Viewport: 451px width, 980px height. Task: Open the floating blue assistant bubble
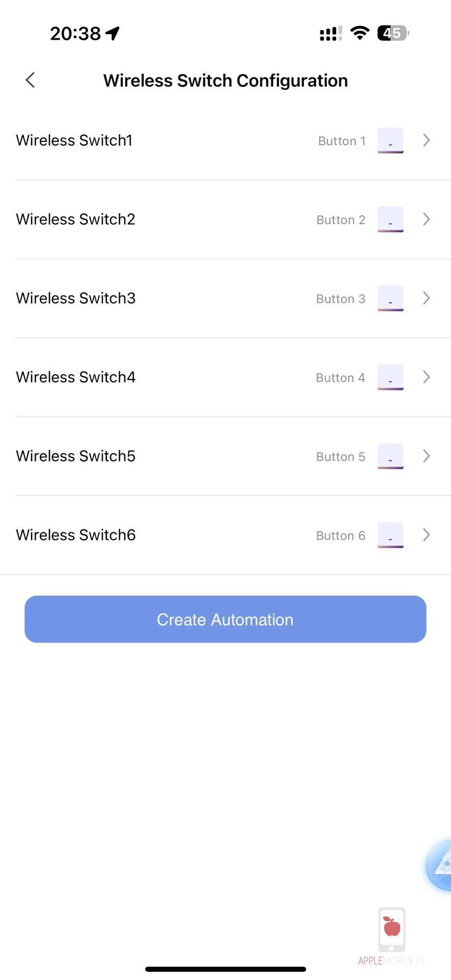(x=439, y=865)
